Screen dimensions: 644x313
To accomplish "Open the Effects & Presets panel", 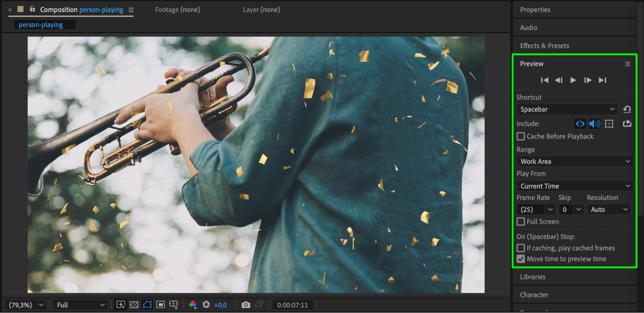I will 544,46.
